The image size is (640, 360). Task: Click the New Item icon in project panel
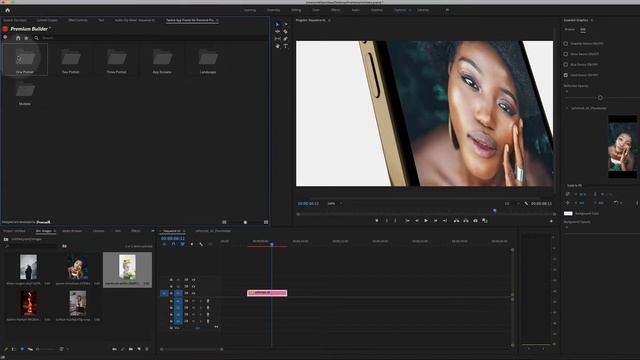coord(139,349)
